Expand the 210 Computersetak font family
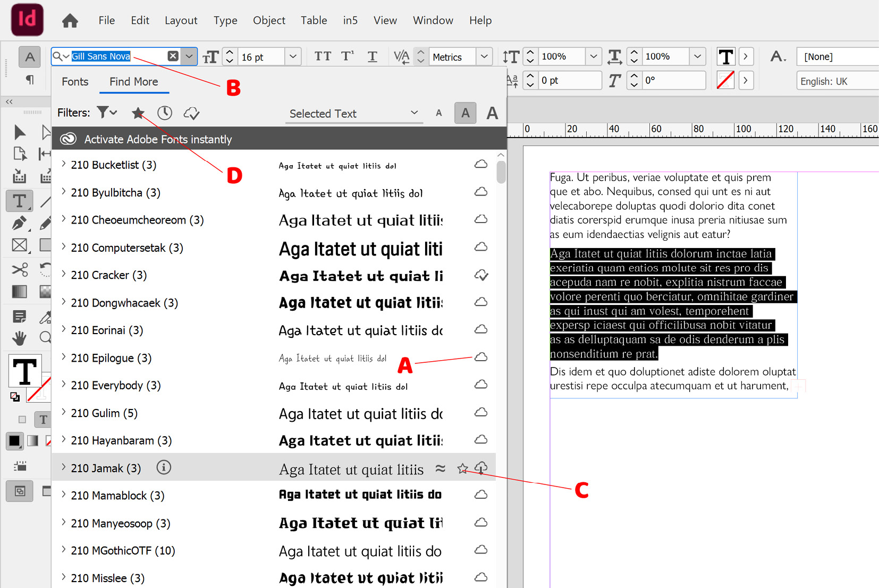This screenshot has height=588, width=879. click(x=64, y=246)
